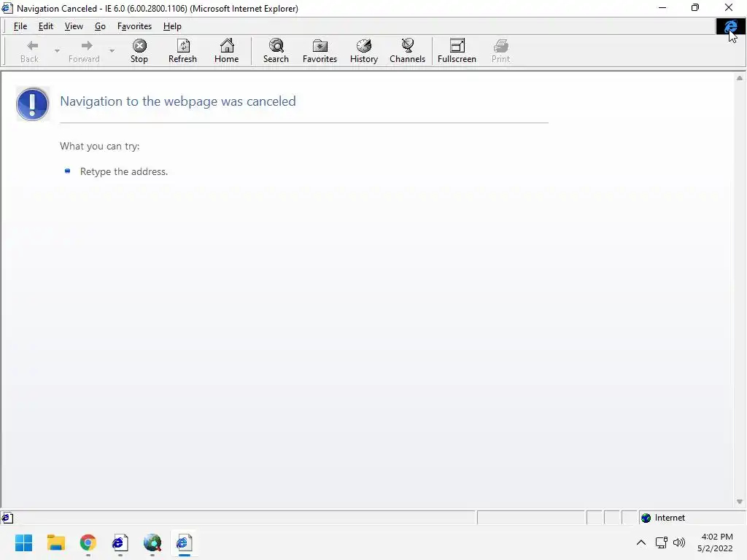Click the 'What you can try:' text
This screenshot has height=560, width=747.
[x=99, y=146]
